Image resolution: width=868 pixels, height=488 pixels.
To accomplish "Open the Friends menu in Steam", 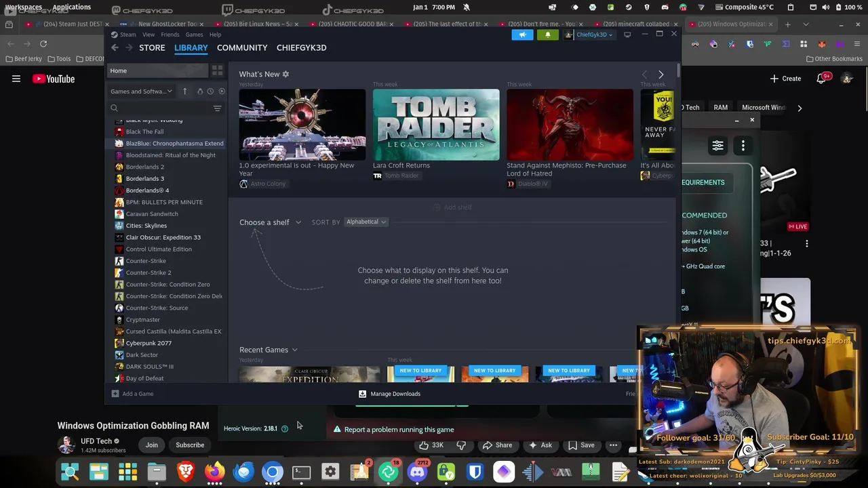I will (x=170, y=35).
